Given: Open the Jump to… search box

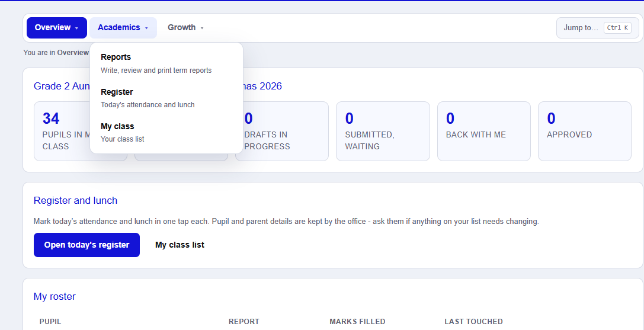Looking at the screenshot, I should (598, 28).
